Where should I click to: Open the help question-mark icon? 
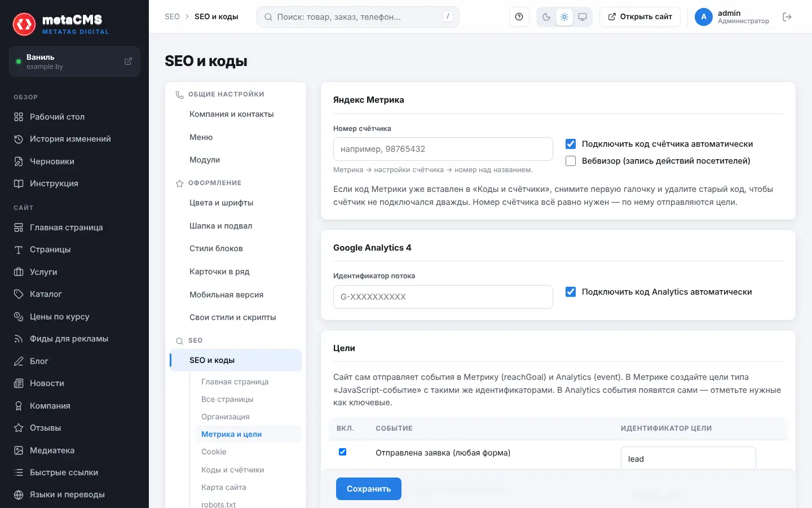[x=519, y=17]
